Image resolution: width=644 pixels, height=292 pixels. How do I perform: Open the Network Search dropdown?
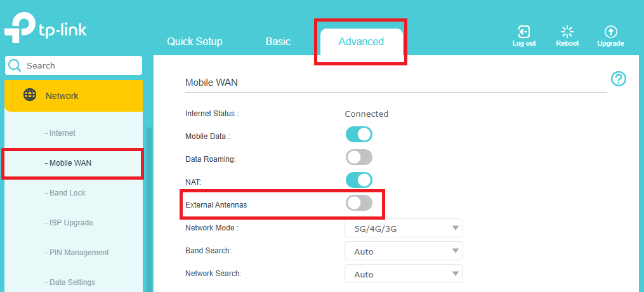404,274
